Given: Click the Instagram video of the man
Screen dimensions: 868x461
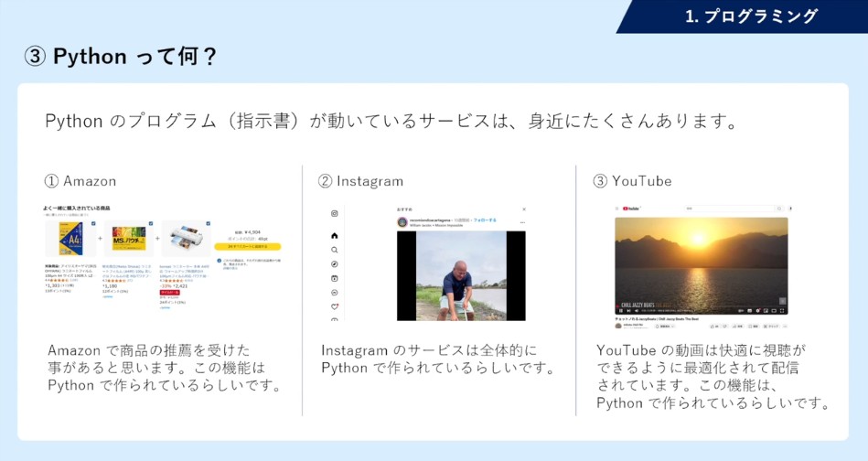Looking at the screenshot, I should [x=461, y=275].
